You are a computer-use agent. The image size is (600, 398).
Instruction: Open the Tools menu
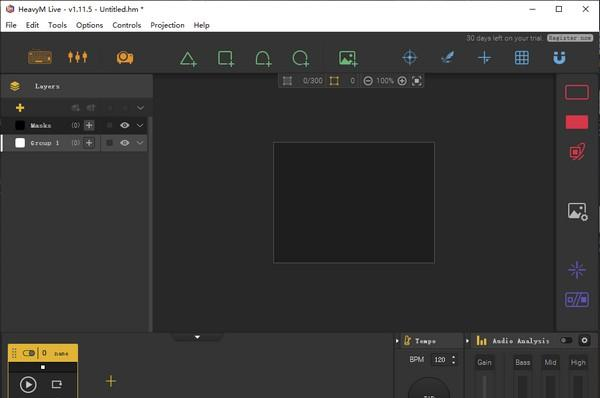pos(57,25)
